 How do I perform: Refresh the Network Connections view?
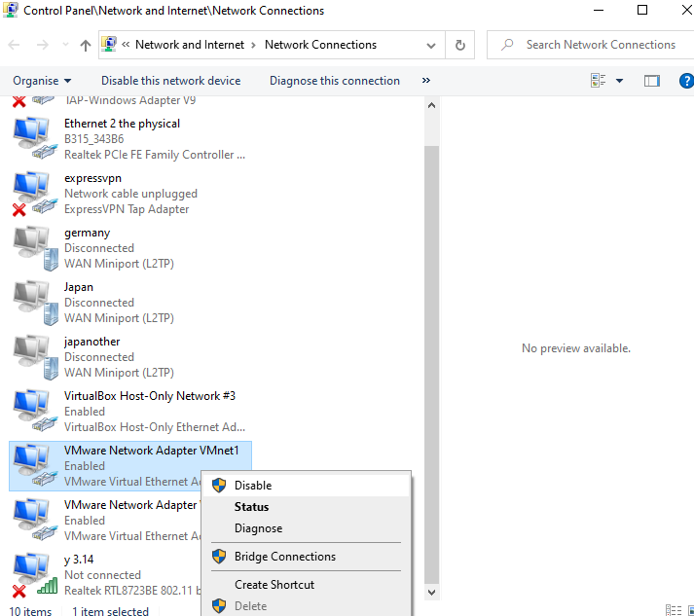pyautogui.click(x=459, y=45)
